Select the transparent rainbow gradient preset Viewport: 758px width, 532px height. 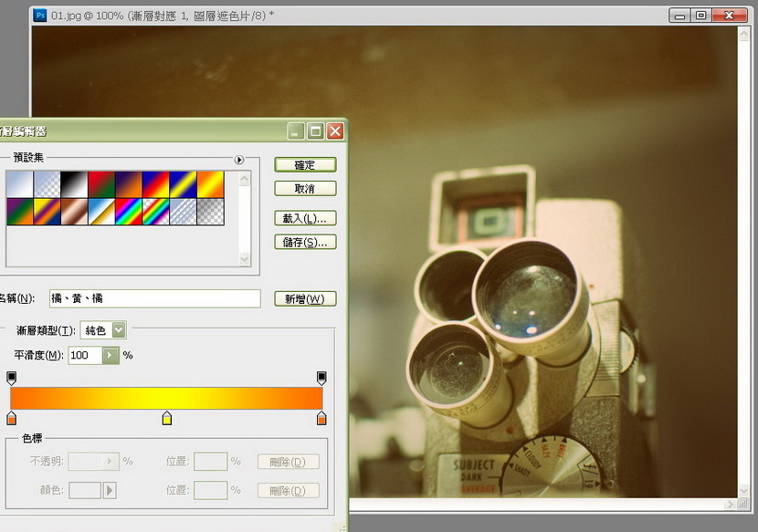point(156,212)
